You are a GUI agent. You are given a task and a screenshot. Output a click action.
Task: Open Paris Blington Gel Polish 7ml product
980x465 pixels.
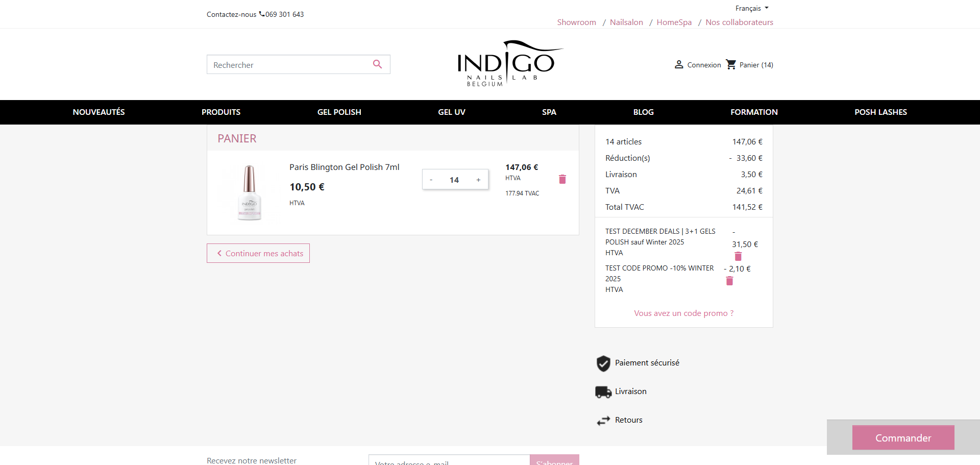pyautogui.click(x=345, y=167)
